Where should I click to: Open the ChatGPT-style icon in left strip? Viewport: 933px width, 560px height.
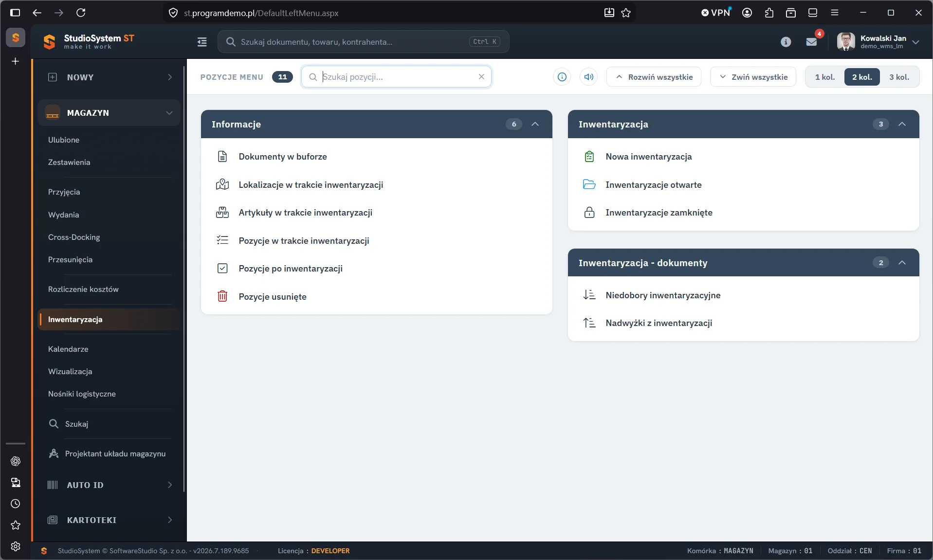16,461
